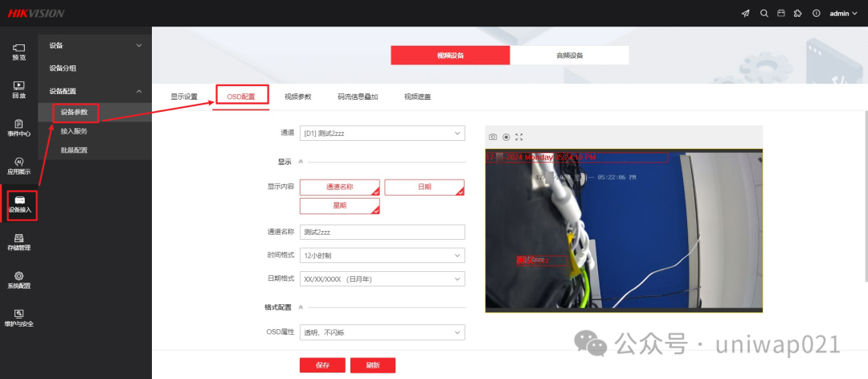Open the 通道 channel dropdown
Screen dimensions: 868x379
pyautogui.click(x=383, y=134)
